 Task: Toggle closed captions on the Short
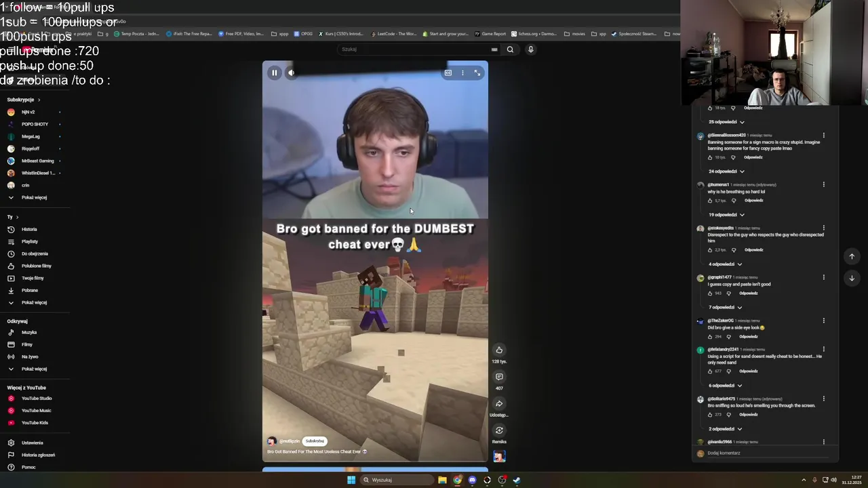pos(448,73)
